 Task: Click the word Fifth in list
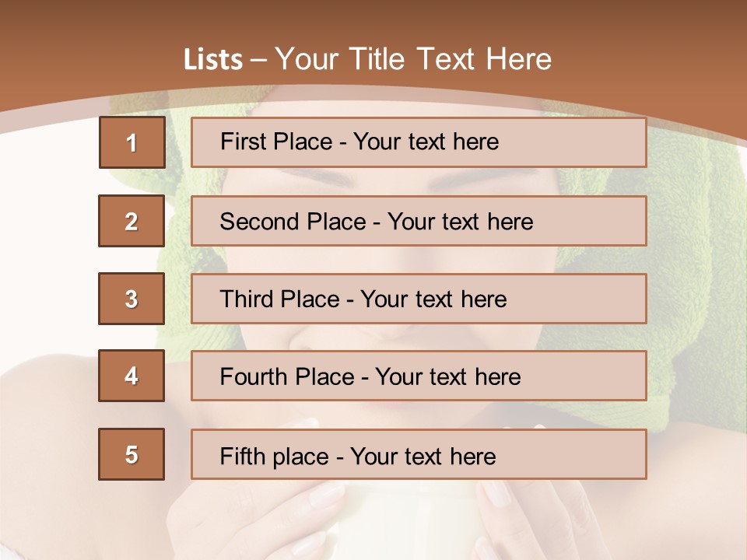[243, 457]
